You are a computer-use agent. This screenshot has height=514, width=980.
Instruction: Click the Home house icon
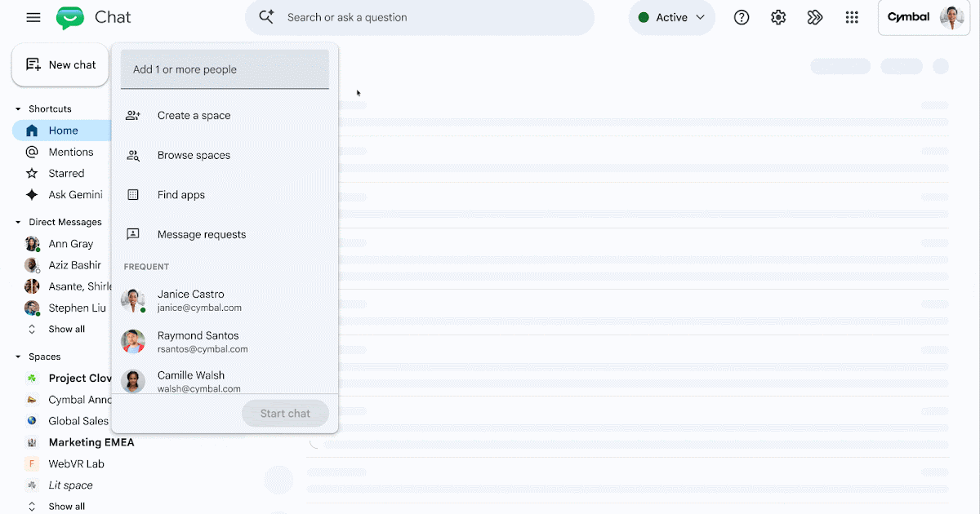point(32,131)
